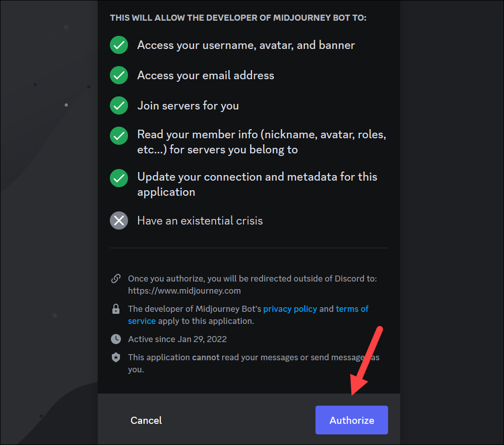Open the privacy policy link
This screenshot has height=445, width=504.
[290, 309]
